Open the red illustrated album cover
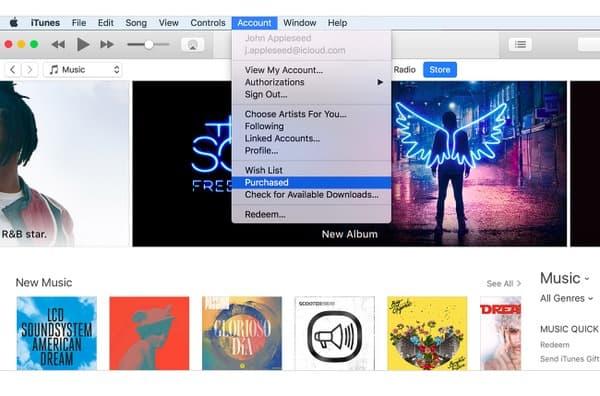 click(149, 333)
